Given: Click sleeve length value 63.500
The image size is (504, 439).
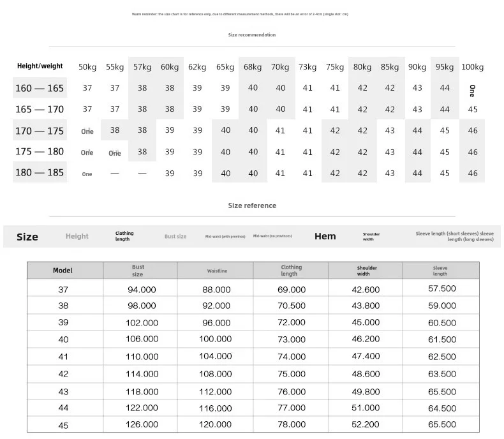Looking at the screenshot, I should point(442,374).
